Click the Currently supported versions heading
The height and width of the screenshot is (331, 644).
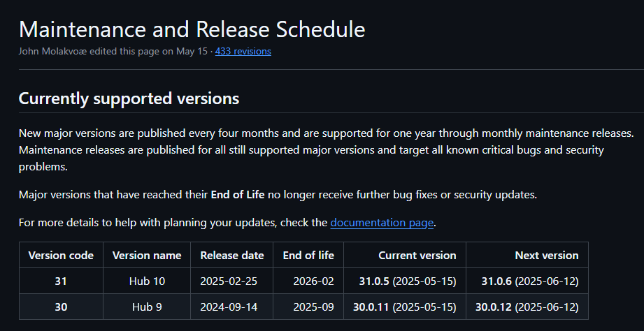pos(129,99)
